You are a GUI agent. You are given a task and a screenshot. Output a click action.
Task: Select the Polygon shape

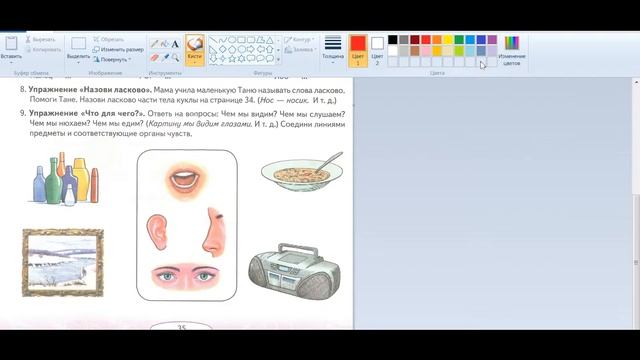pos(260,40)
